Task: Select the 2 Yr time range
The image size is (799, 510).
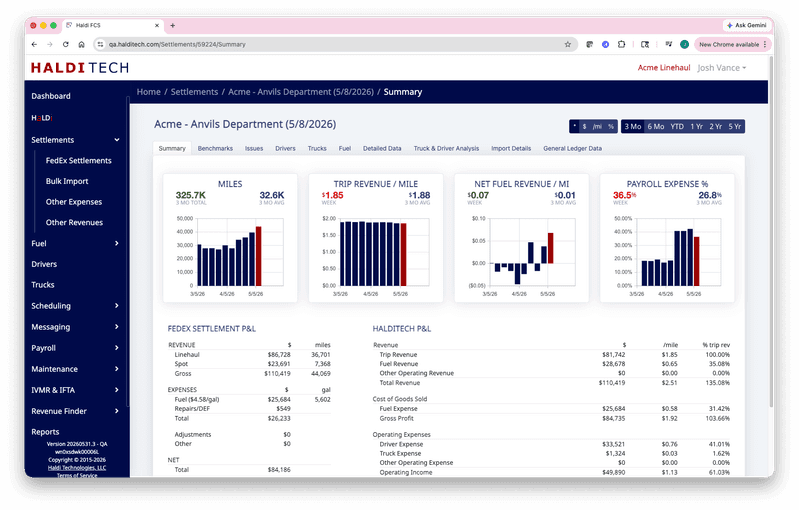Action: coord(715,126)
